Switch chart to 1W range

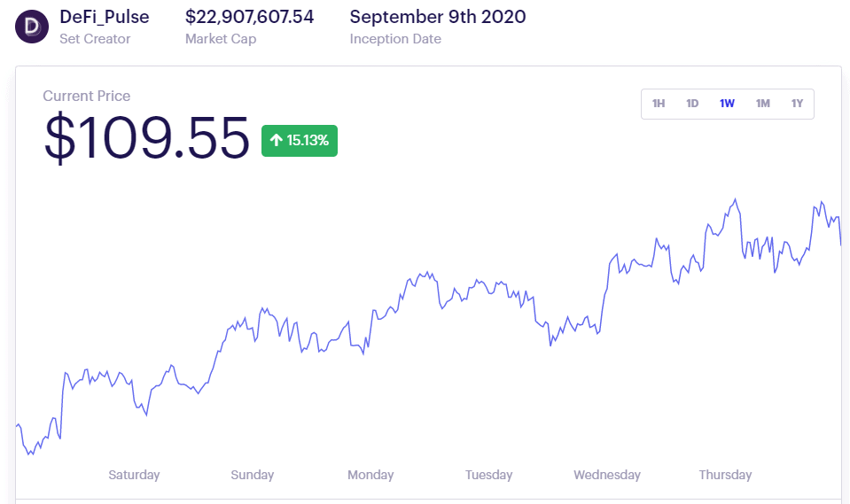(727, 104)
